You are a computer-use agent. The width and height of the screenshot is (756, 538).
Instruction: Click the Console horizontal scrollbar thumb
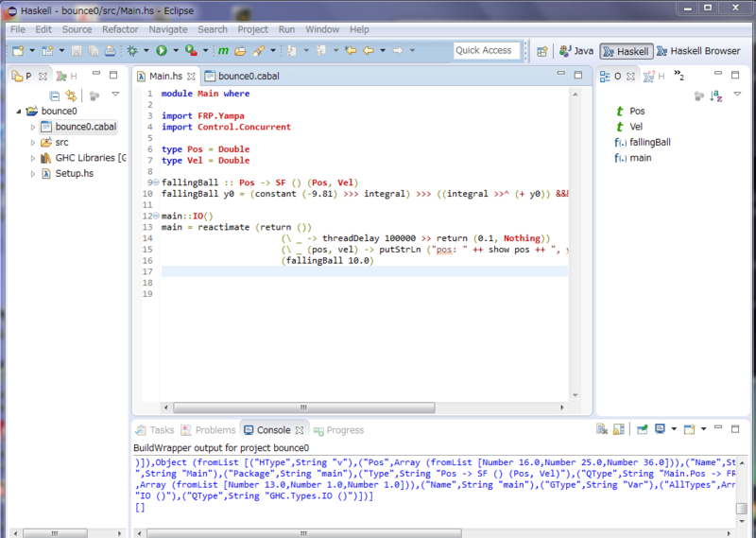click(x=303, y=533)
